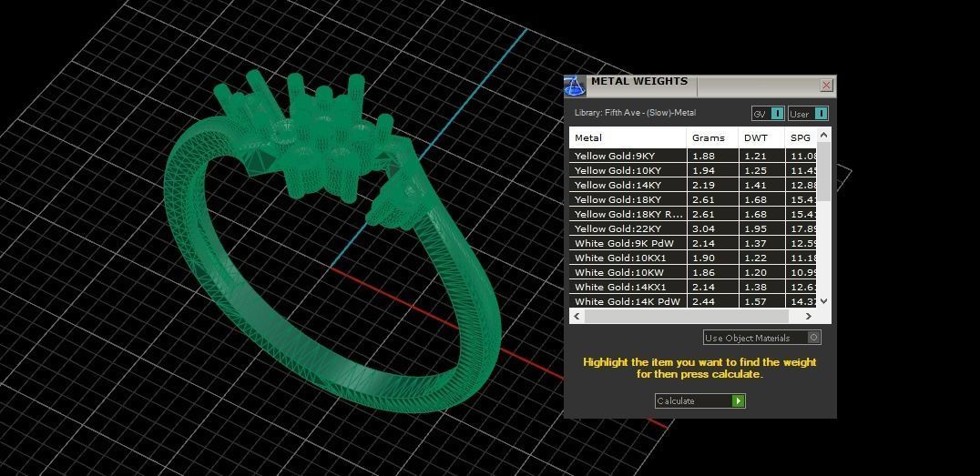Click the Metal column header
The height and width of the screenshot is (476, 980).
628,138
